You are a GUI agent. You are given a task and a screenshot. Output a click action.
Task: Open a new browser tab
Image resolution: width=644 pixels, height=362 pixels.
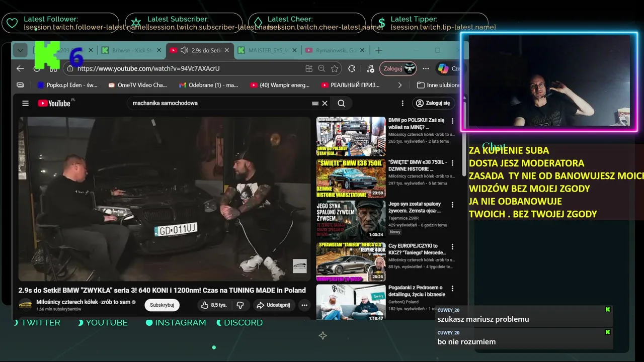[379, 50]
